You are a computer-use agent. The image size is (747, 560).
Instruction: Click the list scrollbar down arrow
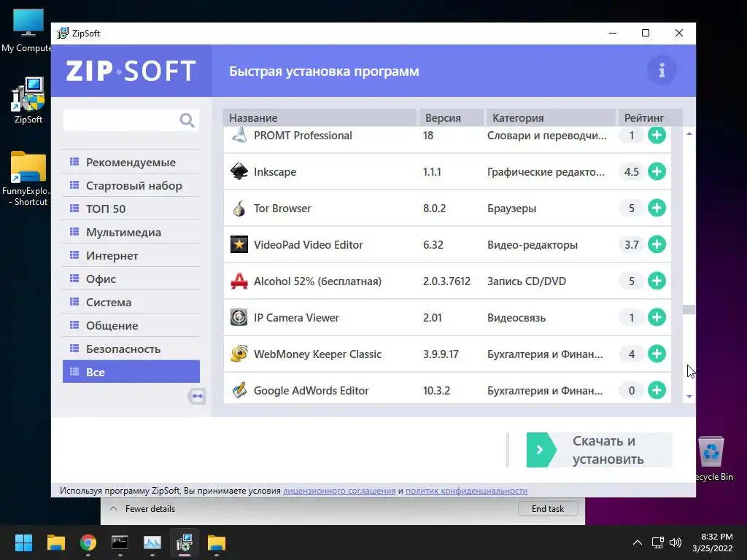[x=689, y=396]
